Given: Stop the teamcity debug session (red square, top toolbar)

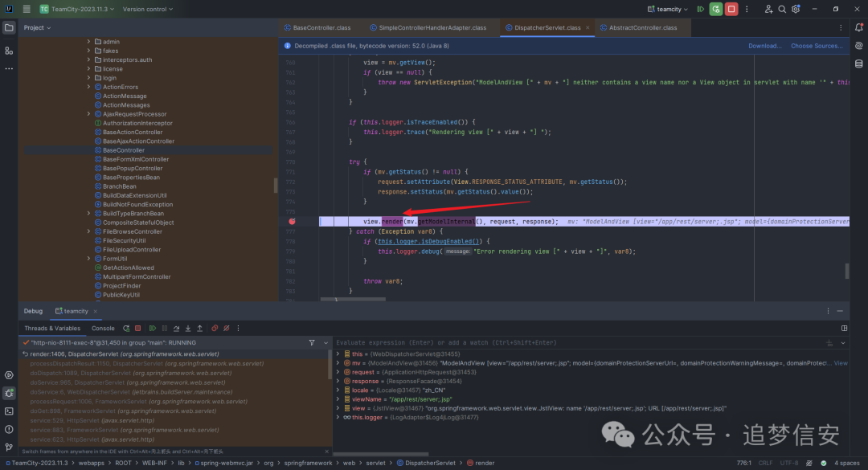Looking at the screenshot, I should click(731, 9).
